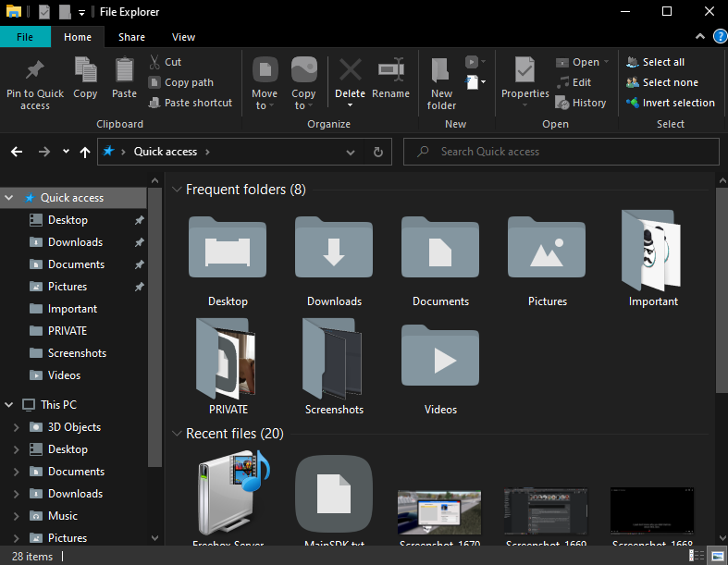Unpin Downloads via its pin icon in sidebar
This screenshot has width=728, height=565.
coord(139,242)
